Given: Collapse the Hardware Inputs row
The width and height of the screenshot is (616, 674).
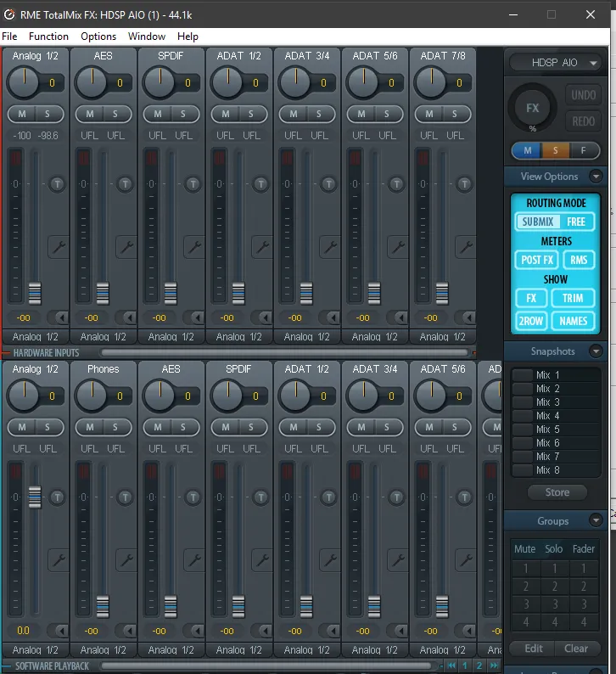Looking at the screenshot, I should (x=7, y=353).
